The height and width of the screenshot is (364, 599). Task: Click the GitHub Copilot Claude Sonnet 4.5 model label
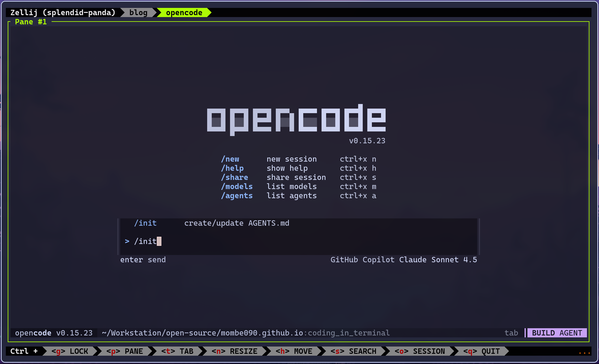[403, 259]
